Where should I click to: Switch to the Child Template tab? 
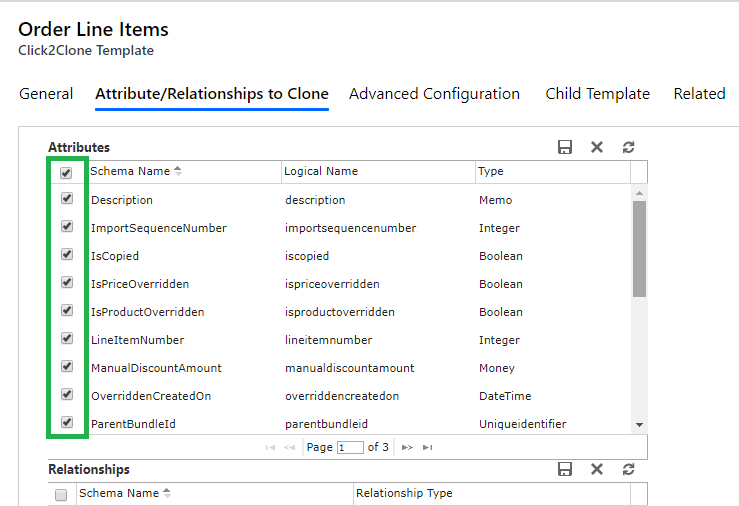click(597, 94)
